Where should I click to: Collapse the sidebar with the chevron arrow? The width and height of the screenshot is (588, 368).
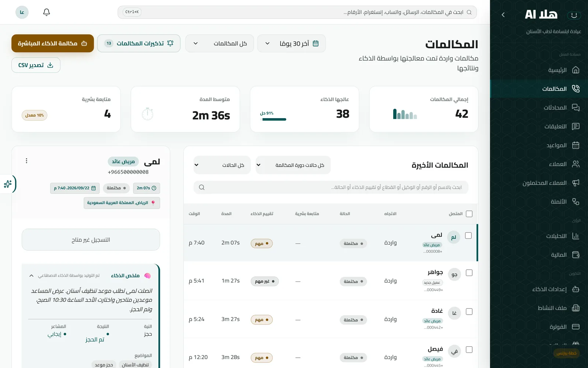[x=503, y=15]
